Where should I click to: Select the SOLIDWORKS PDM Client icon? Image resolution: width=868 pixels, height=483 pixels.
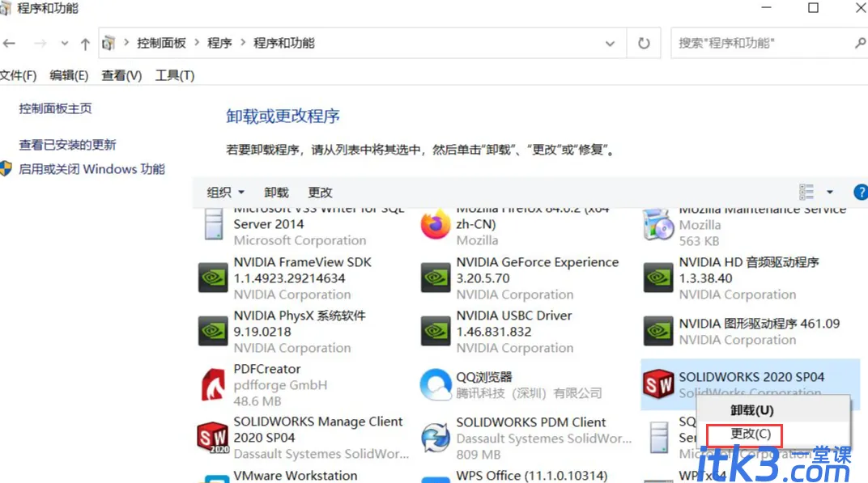436,438
